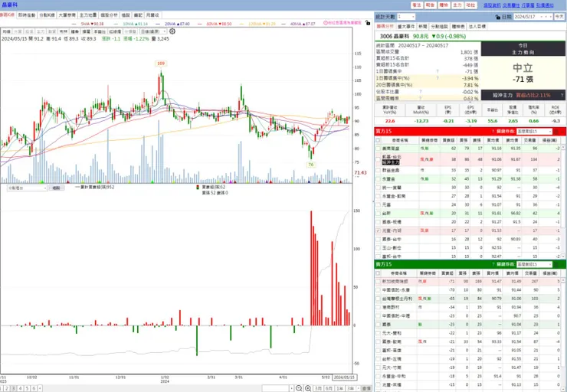Click 主力 button in top bar
Screen dimensions: 567x392
[x=457, y=5]
